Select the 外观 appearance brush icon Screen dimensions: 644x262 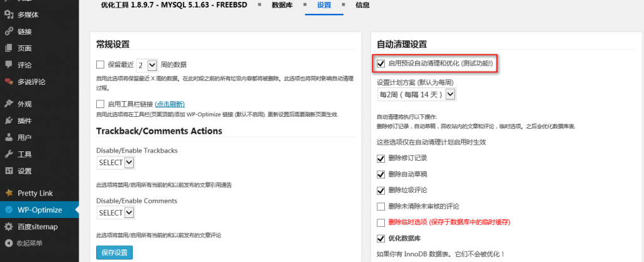9,104
